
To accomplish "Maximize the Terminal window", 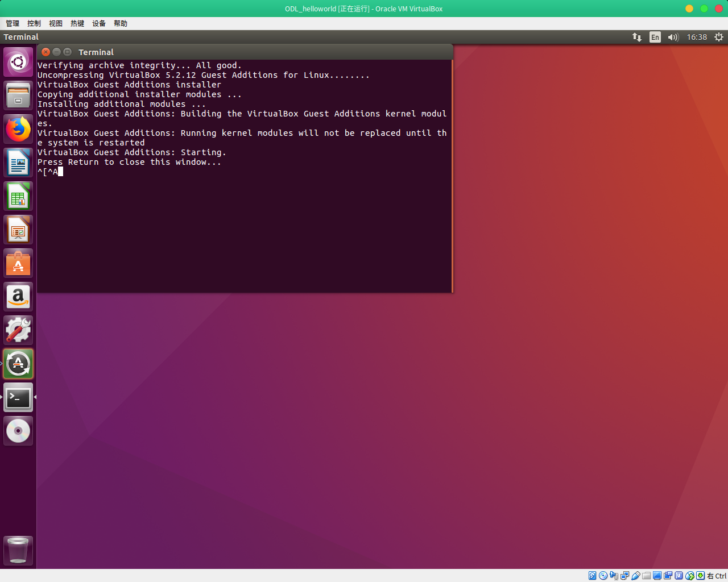I will click(67, 52).
